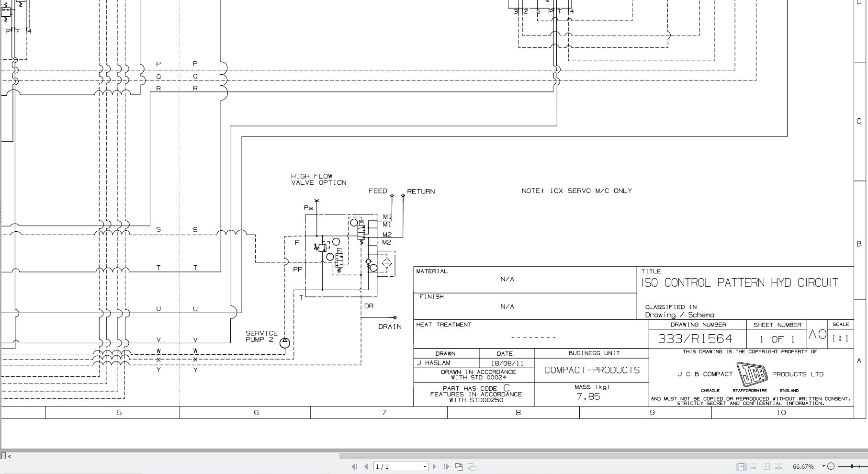Click the DRAIN label

(390, 327)
